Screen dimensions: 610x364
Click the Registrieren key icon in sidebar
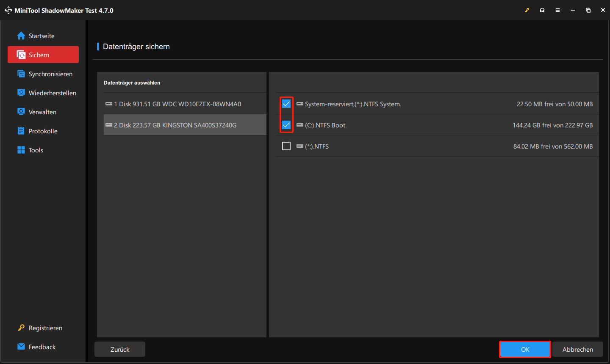(21, 328)
